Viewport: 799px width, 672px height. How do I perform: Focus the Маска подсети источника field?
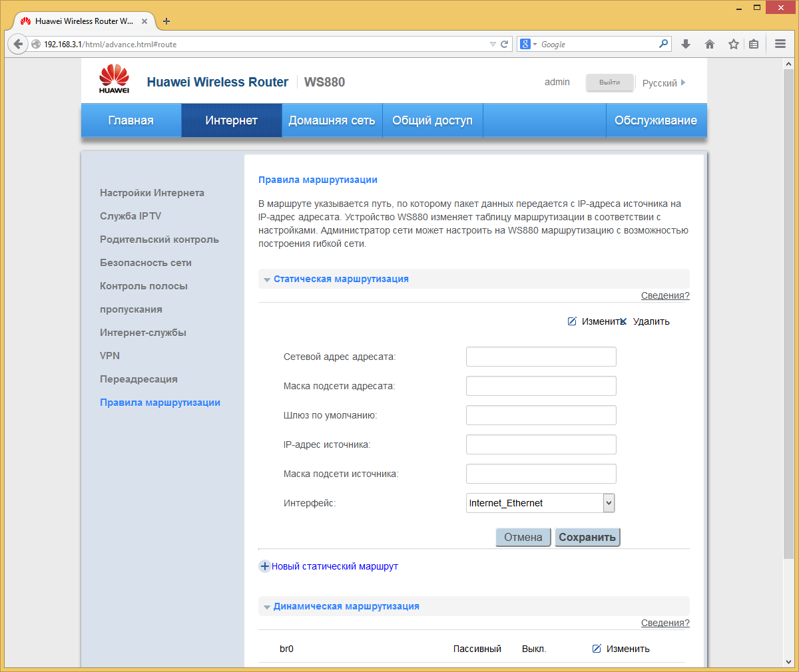[541, 474]
